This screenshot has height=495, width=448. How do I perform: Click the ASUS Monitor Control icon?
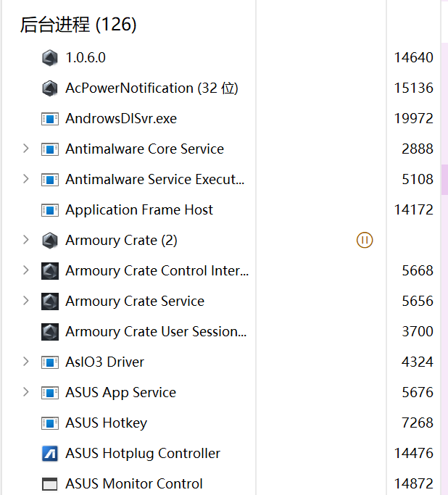pos(50,484)
